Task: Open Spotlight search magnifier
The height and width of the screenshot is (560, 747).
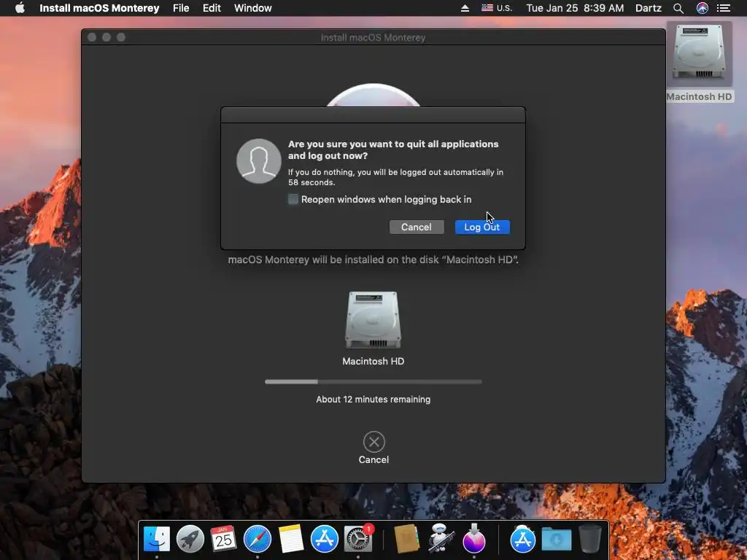Action: tap(678, 8)
